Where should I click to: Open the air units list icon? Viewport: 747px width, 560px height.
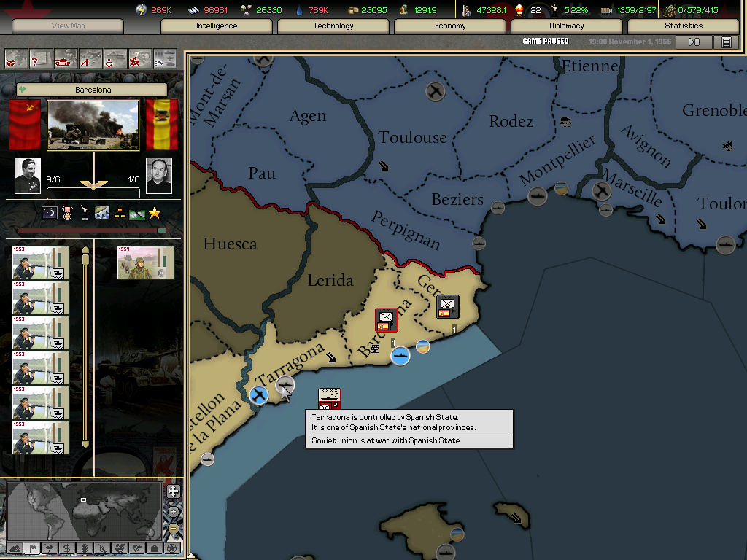[90, 58]
